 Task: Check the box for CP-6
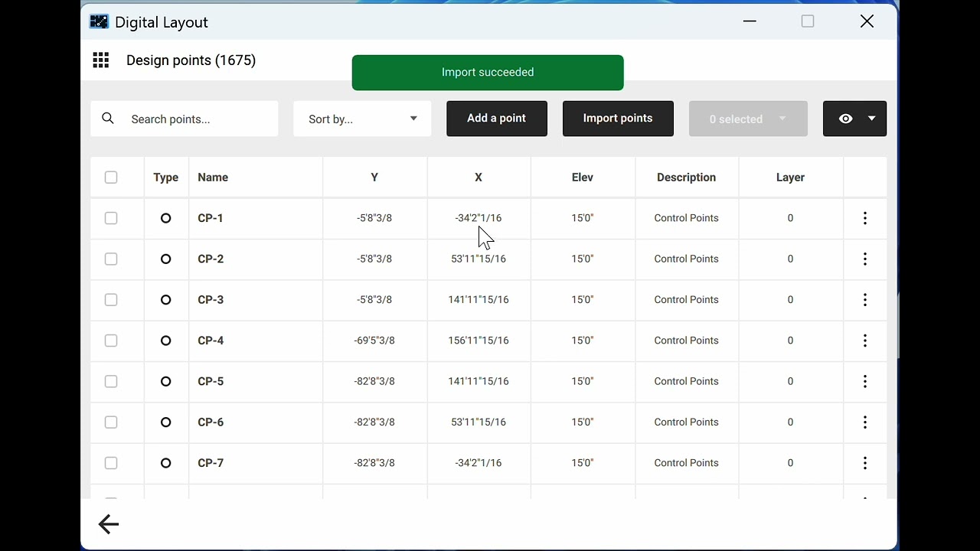111,422
